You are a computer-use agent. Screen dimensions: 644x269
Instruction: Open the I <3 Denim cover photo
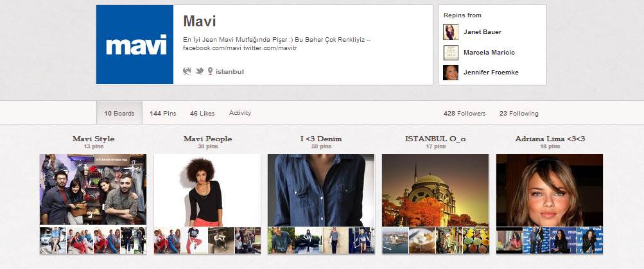[x=321, y=190]
